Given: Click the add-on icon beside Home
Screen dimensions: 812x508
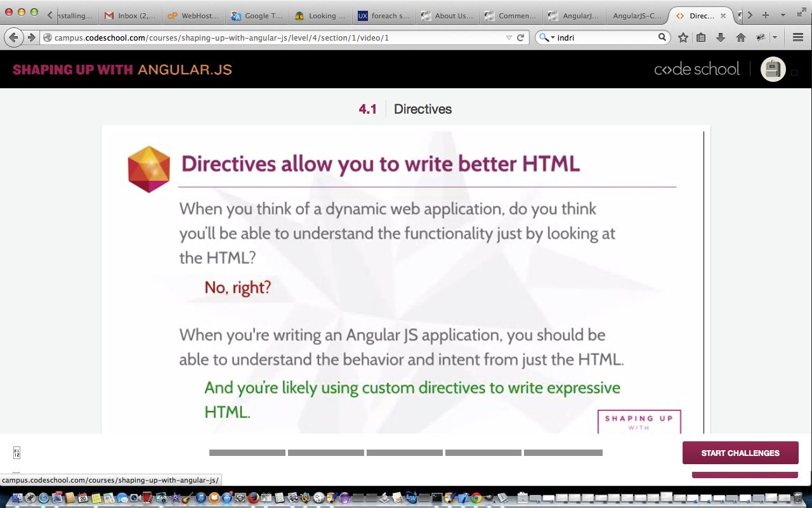Looking at the screenshot, I should [x=761, y=37].
